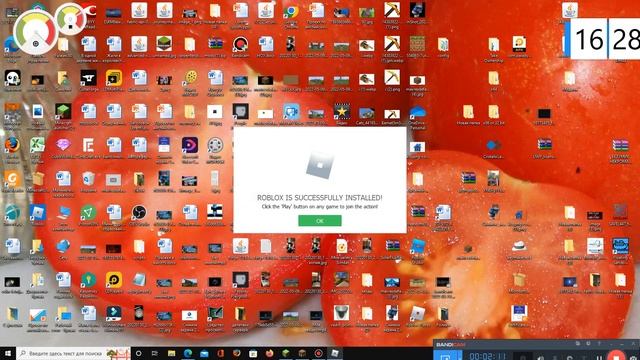Image resolution: width=640 pixels, height=360 pixels.
Task: Open Task View on the taskbar
Action: (x=155, y=353)
